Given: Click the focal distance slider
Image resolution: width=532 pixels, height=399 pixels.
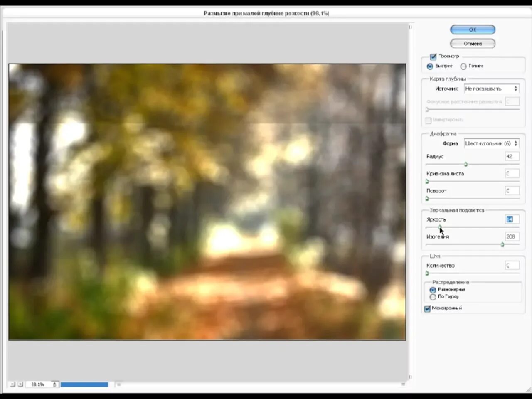Looking at the screenshot, I should pyautogui.click(x=473, y=109).
